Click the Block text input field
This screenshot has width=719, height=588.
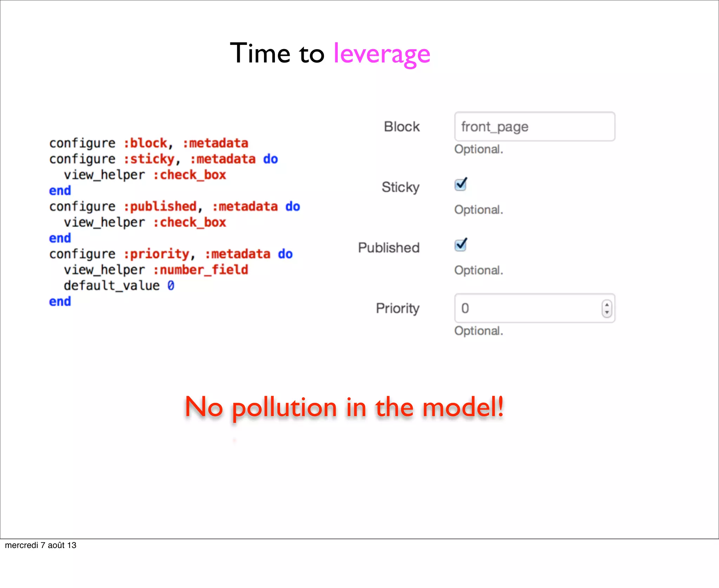click(534, 127)
